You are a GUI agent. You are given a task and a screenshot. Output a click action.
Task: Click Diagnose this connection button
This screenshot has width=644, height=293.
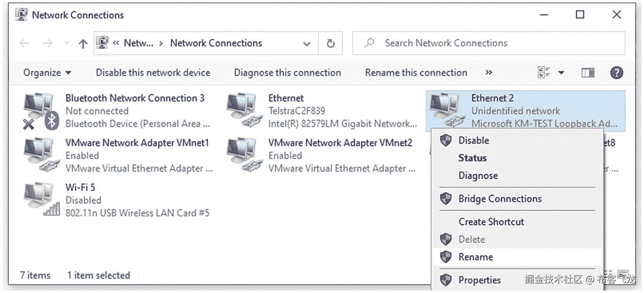tap(287, 73)
